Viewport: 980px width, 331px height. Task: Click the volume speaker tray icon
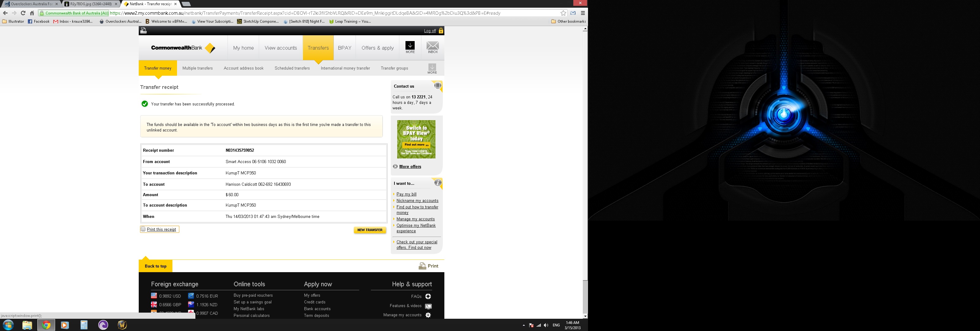click(546, 325)
